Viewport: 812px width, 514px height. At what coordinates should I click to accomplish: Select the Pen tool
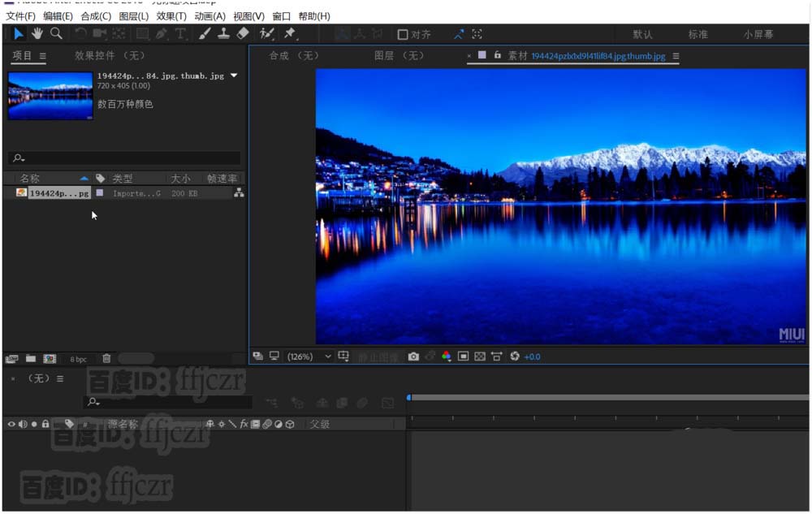161,34
